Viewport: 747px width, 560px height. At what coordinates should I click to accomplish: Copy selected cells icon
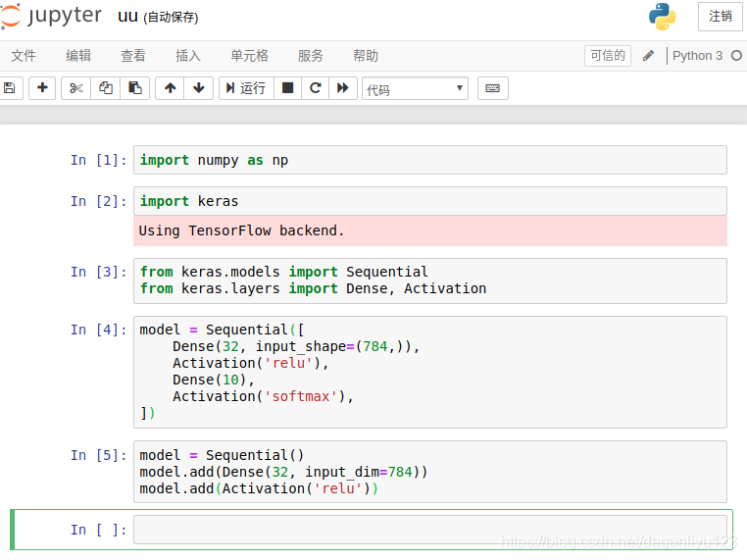pos(106,88)
